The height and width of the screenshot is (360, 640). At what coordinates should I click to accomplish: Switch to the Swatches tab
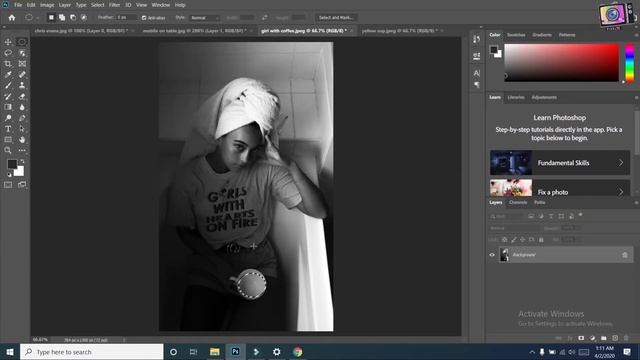[x=516, y=35]
